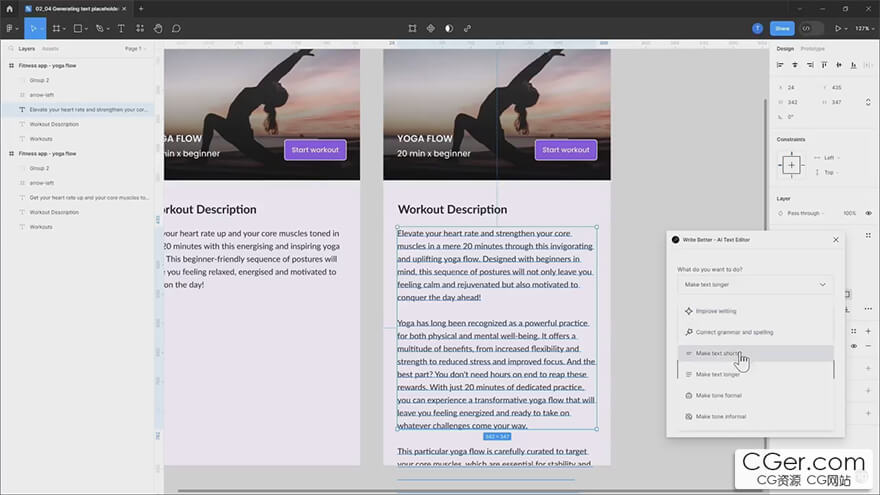Click the Align horizontal centers icon
The height and width of the screenshot is (495, 880).
pos(795,65)
